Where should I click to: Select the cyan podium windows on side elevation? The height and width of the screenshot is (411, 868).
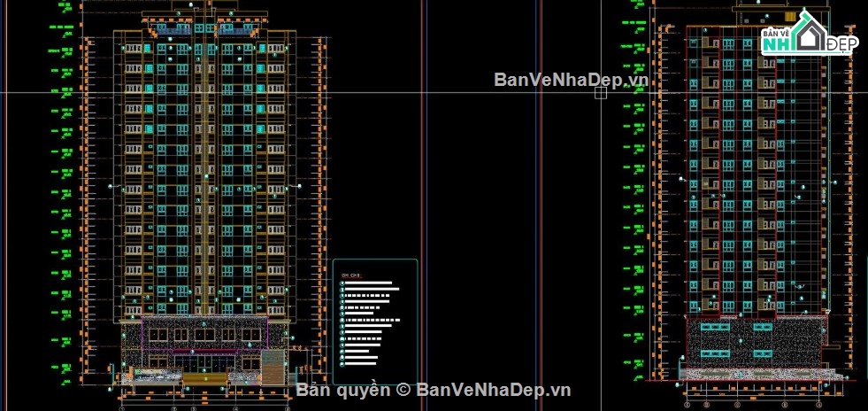(x=736, y=340)
